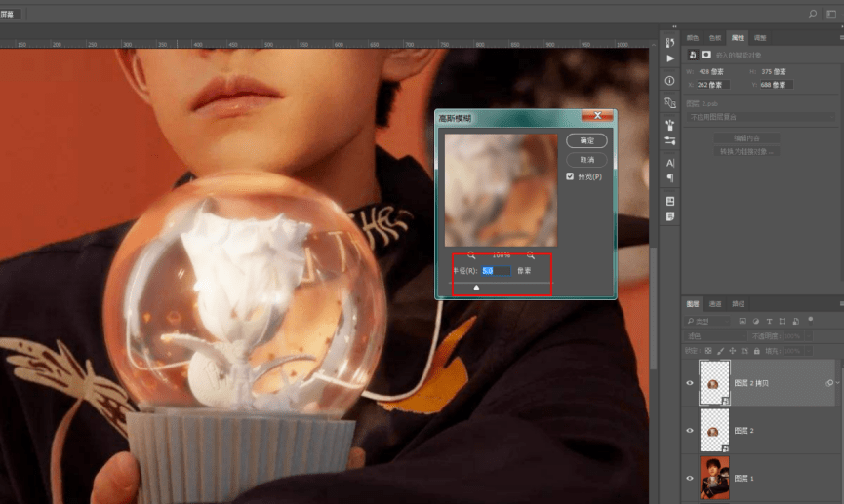Open the Notes panel icon

click(x=670, y=216)
